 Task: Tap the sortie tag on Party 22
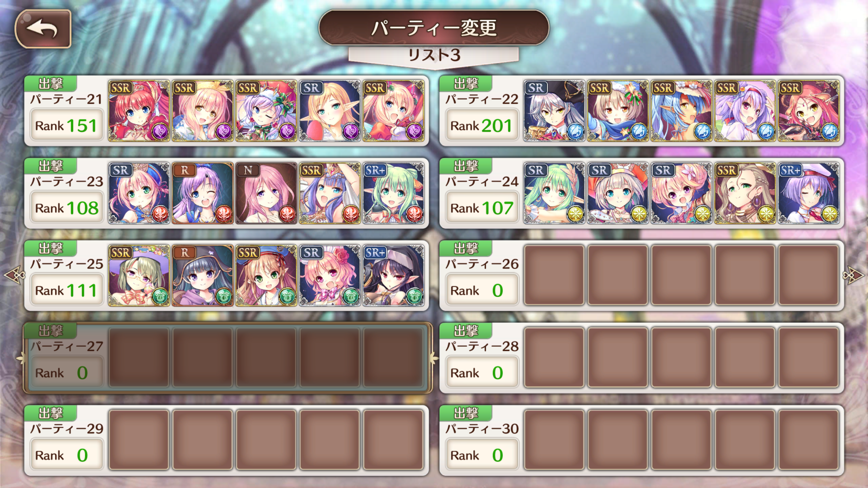[x=466, y=84]
